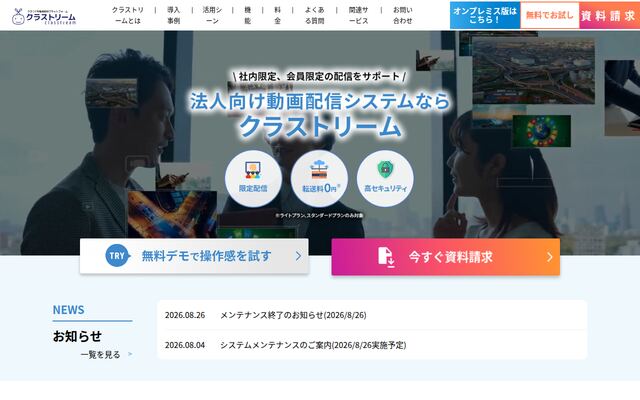Image resolution: width=640 pixels, height=400 pixels.
Task: Click the 資料請求 header button
Action: 609,16
